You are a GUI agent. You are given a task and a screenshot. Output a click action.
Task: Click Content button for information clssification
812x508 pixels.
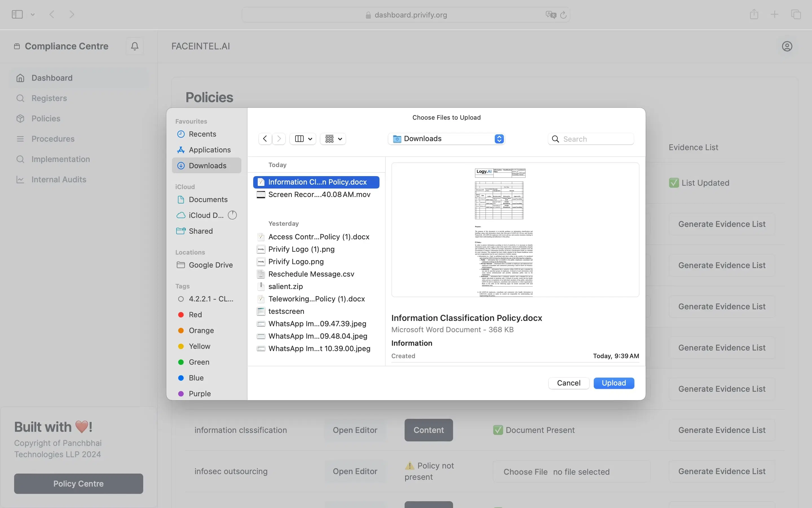tap(429, 430)
